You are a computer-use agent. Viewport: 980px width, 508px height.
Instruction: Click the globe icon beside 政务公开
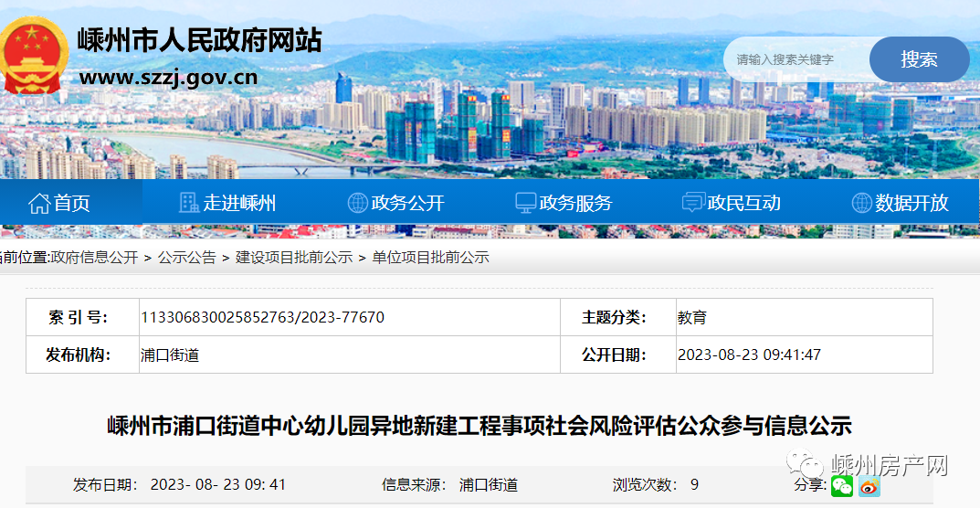(357, 203)
